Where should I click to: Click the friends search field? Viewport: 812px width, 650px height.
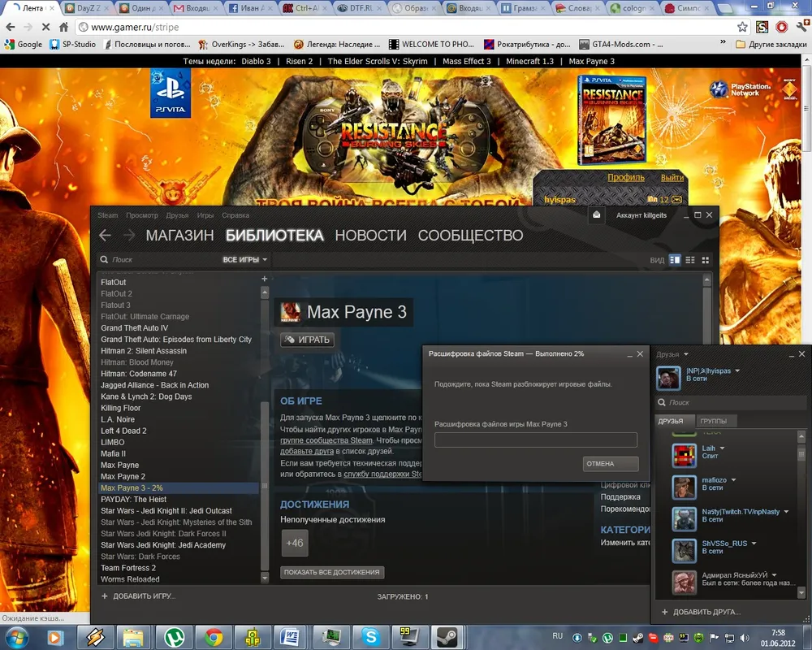(731, 402)
